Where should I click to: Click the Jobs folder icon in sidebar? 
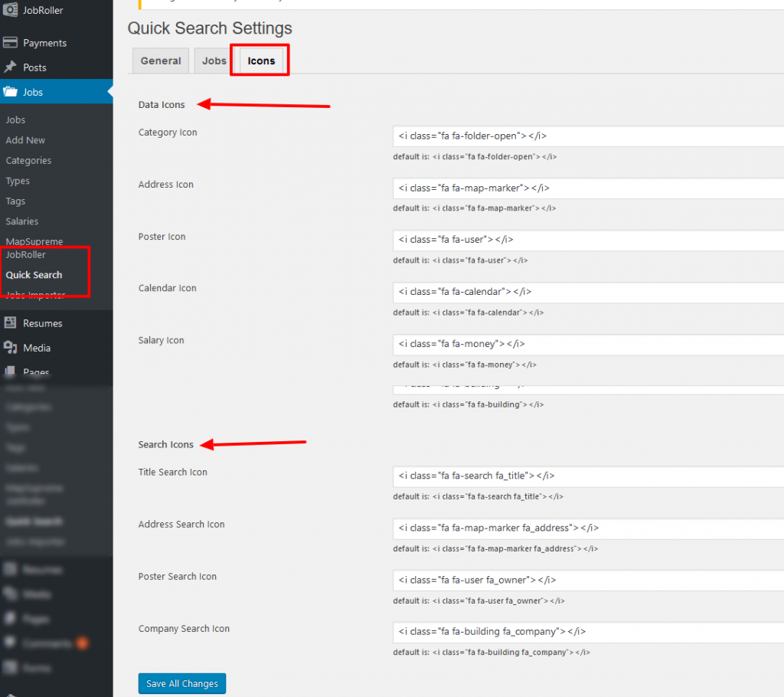[x=10, y=92]
